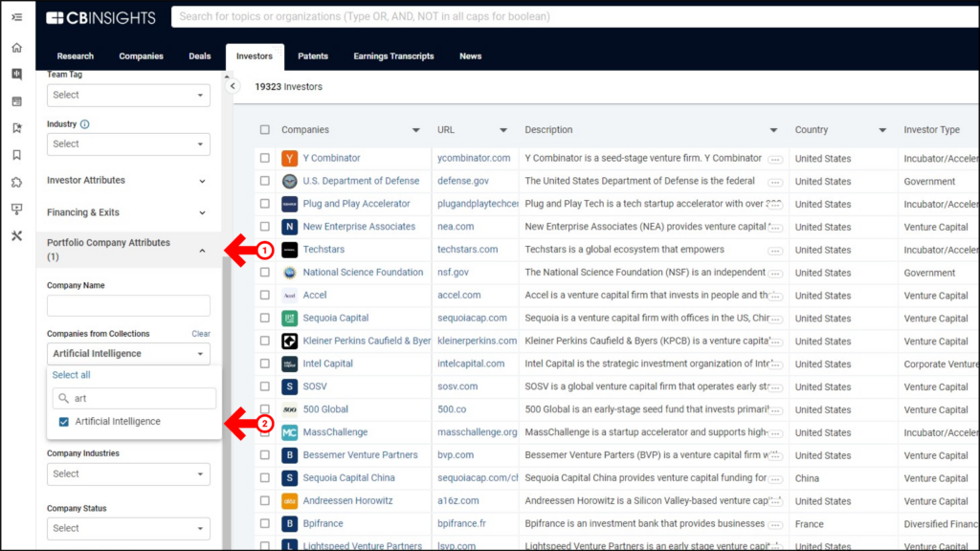Click the Select all link in collections list
Screen dimensions: 980x551
click(71, 375)
